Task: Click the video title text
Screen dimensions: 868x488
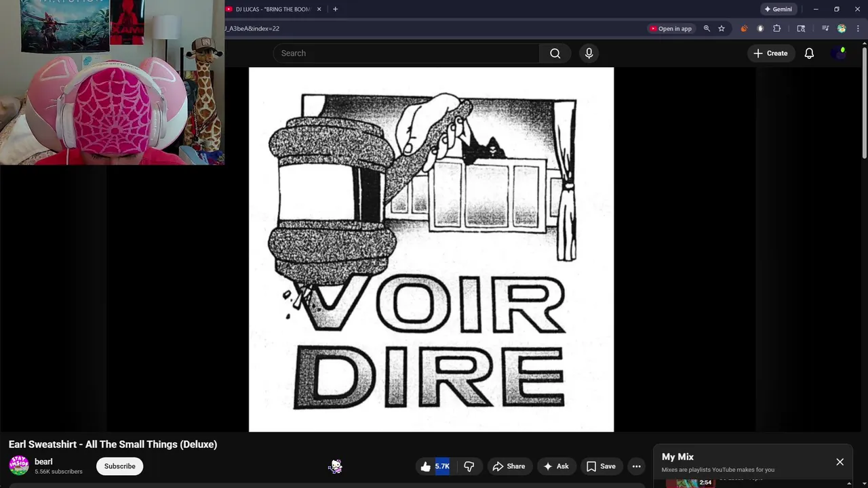Action: pyautogui.click(x=113, y=445)
